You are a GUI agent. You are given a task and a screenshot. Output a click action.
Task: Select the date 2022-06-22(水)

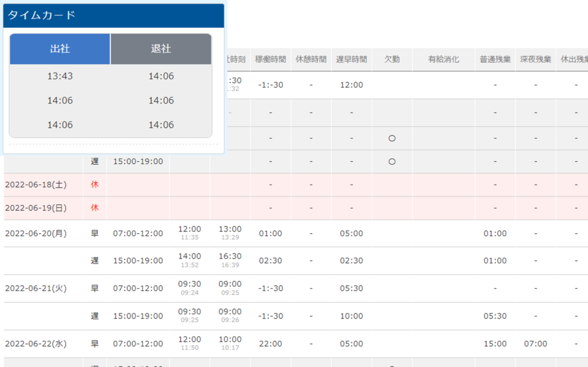coord(36,343)
